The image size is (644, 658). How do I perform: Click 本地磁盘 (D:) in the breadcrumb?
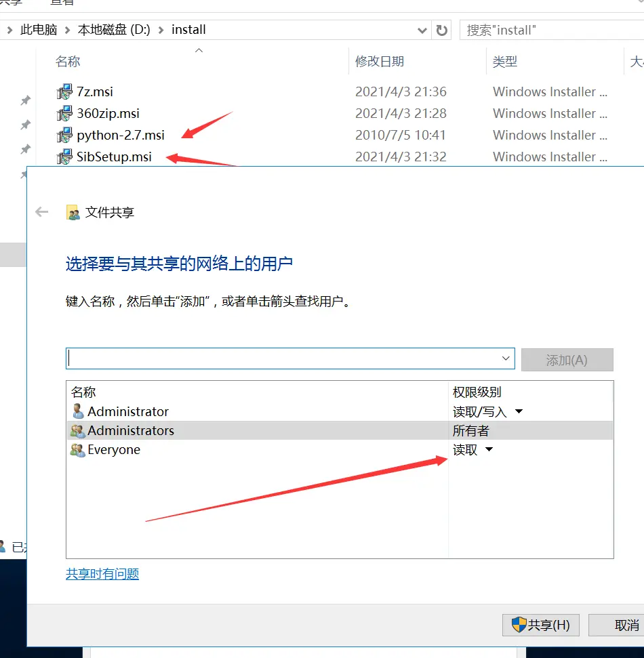pyautogui.click(x=114, y=30)
